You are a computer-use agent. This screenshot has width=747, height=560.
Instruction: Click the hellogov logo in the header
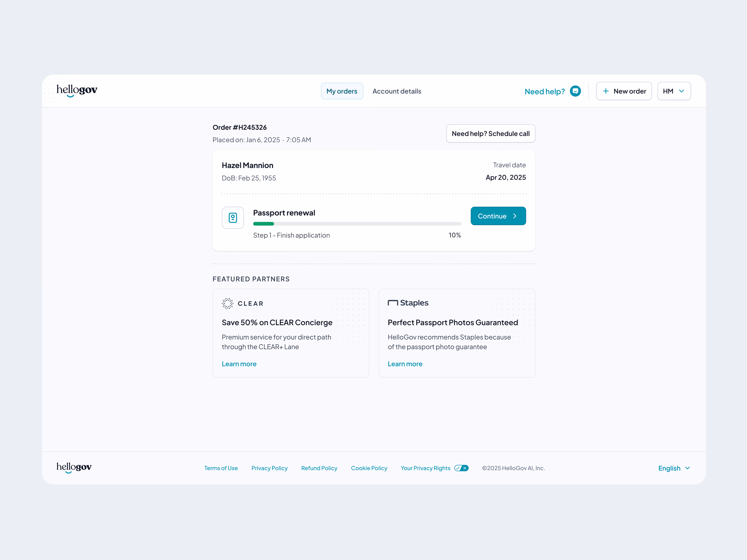point(77,91)
